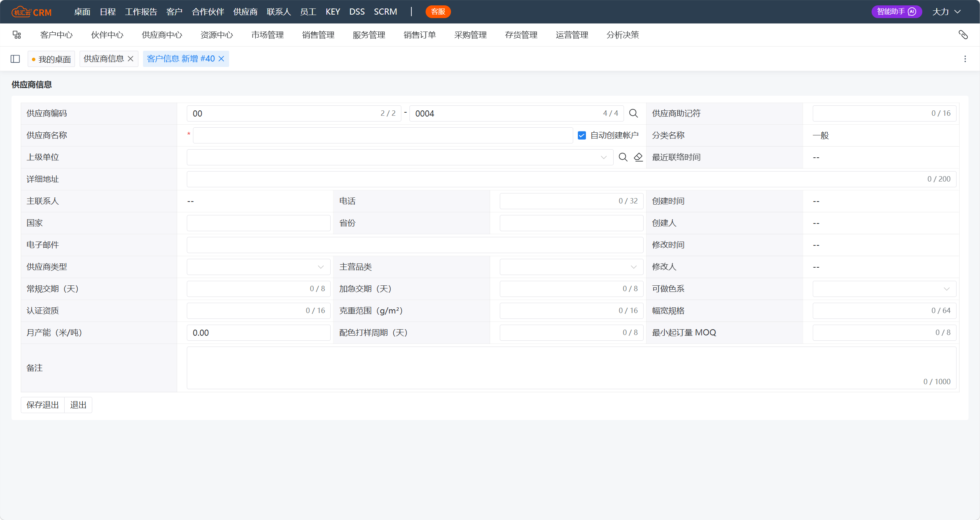
Task: Go to 资源中心 module
Action: coord(217,35)
